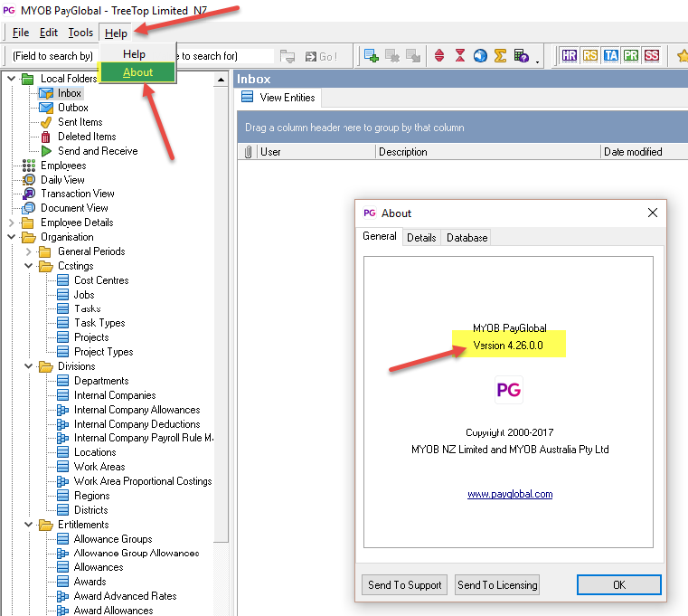Click the red up-down sort arrows icon
Viewport: 688px width, 616px height.
pyautogui.click(x=439, y=56)
